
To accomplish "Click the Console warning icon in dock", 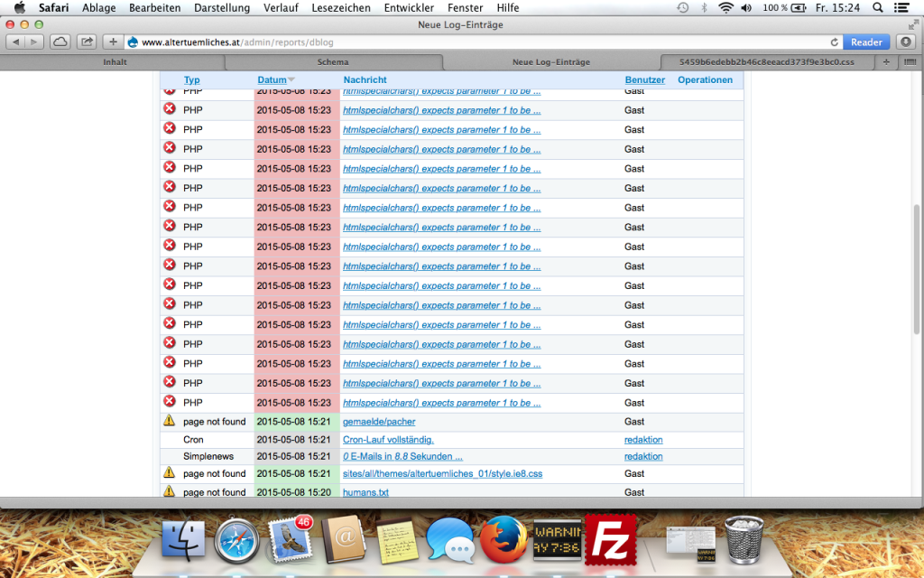I will click(557, 540).
